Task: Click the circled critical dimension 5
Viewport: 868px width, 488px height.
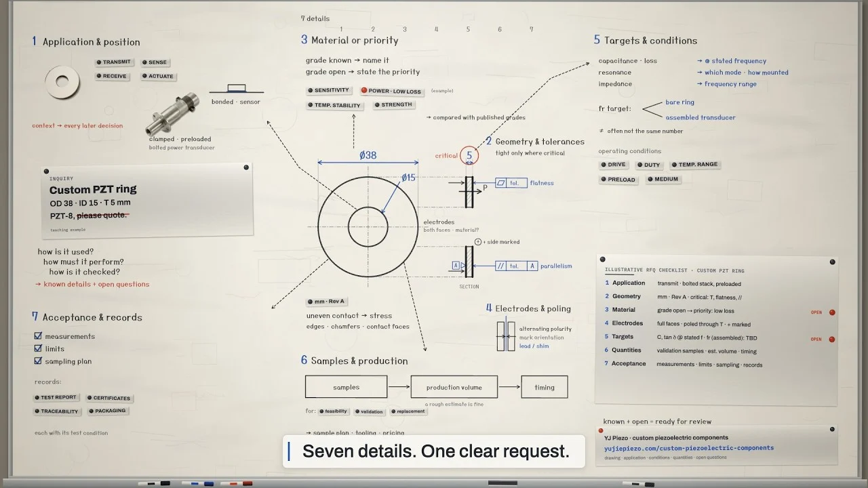Action: coord(469,155)
